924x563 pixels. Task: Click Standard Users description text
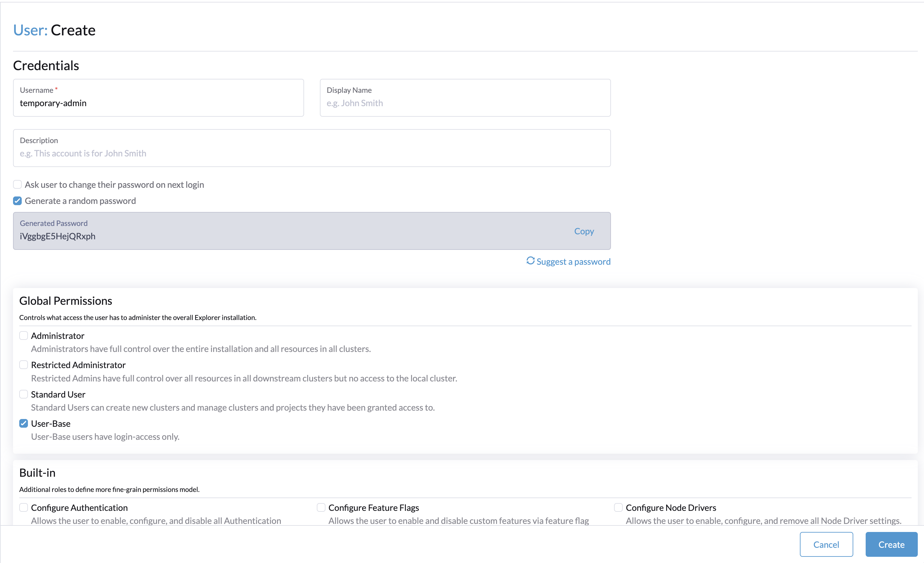[x=233, y=407]
